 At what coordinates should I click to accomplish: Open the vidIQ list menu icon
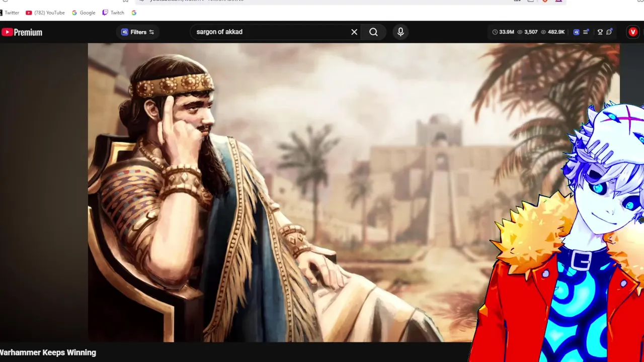tap(586, 32)
